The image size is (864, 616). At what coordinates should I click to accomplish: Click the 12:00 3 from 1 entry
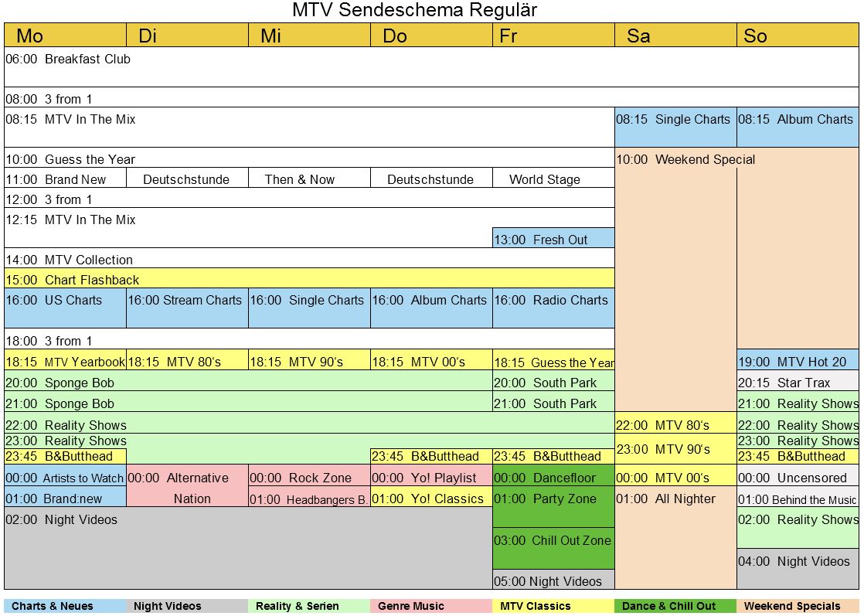(x=309, y=198)
